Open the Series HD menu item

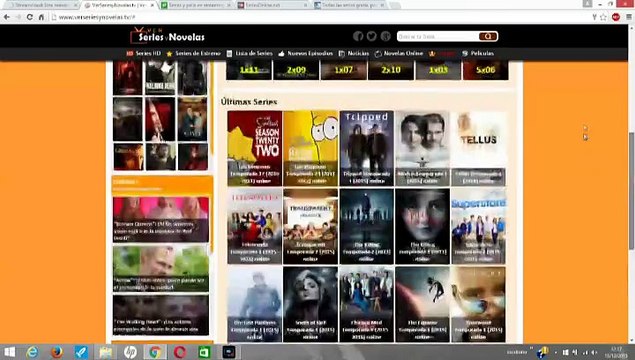pyautogui.click(x=144, y=53)
